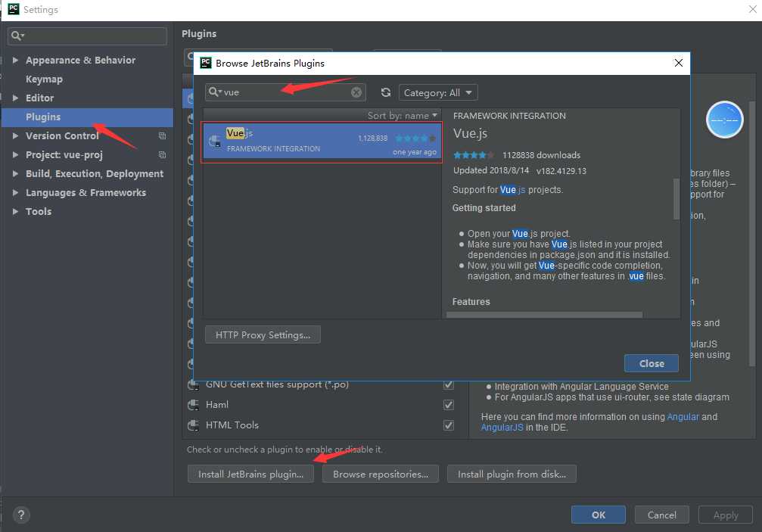
Task: Open the AngularJS link in description
Action: click(502, 428)
